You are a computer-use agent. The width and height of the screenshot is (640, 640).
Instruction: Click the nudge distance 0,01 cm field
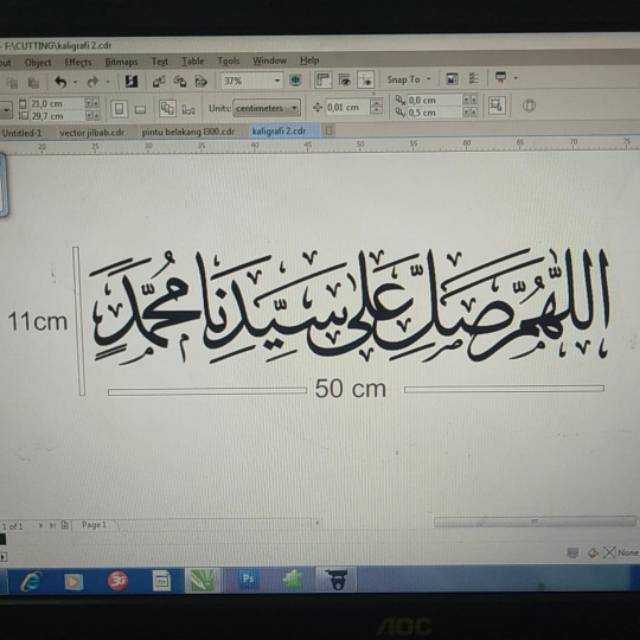tap(348, 108)
